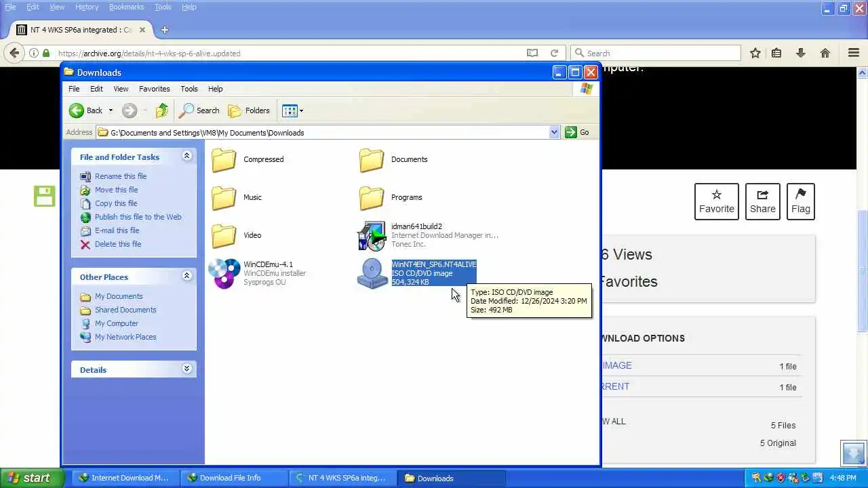Image resolution: width=868 pixels, height=488 pixels.
Task: Click the browser back arrow button
Action: coord(14,53)
